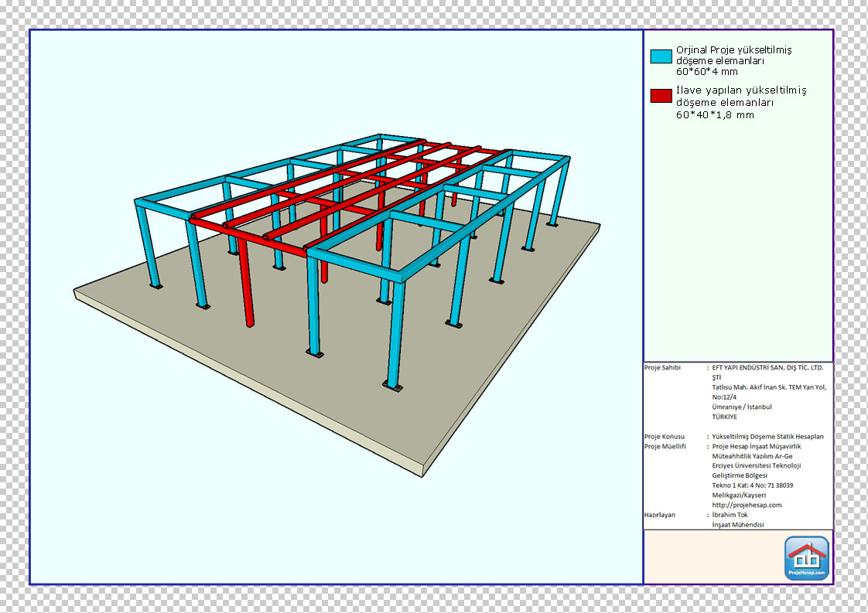Click the 'Orjinal Proje yükseltilmiş' legend text
The width and height of the screenshot is (868, 613).
(733, 49)
